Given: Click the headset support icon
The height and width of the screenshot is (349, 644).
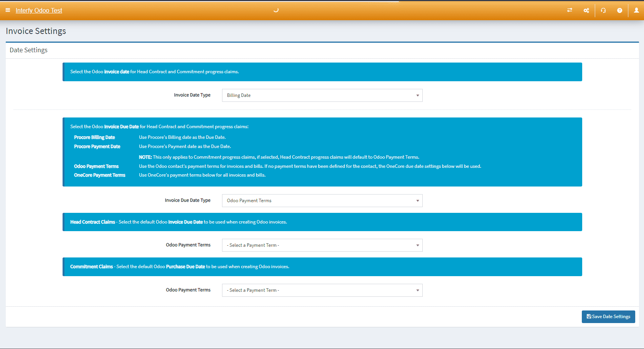Looking at the screenshot, I should [603, 10].
